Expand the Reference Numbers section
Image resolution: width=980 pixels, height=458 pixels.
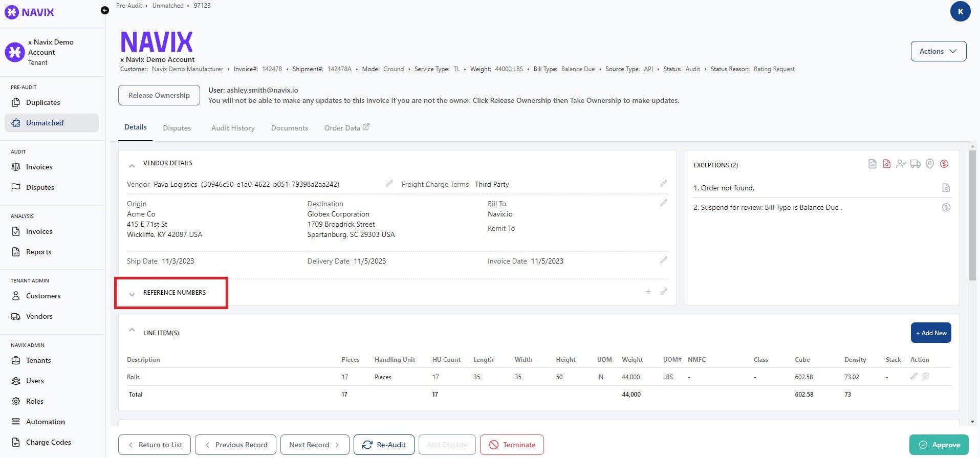pyautogui.click(x=132, y=294)
